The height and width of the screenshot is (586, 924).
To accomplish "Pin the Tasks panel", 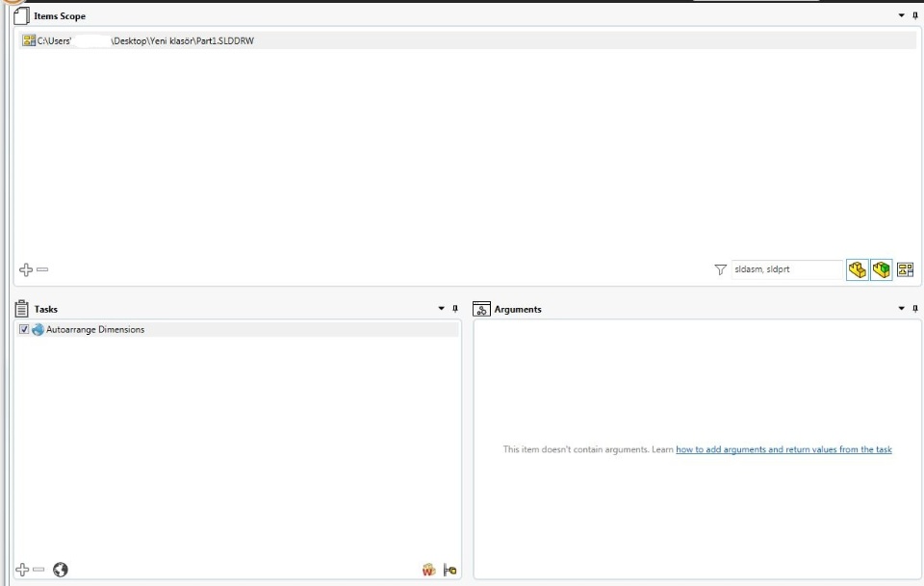I will pos(455,308).
